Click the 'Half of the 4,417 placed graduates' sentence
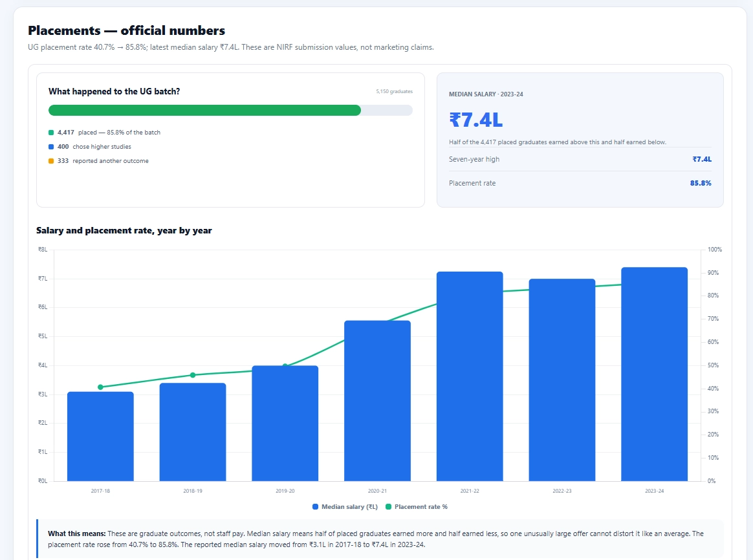 (558, 142)
